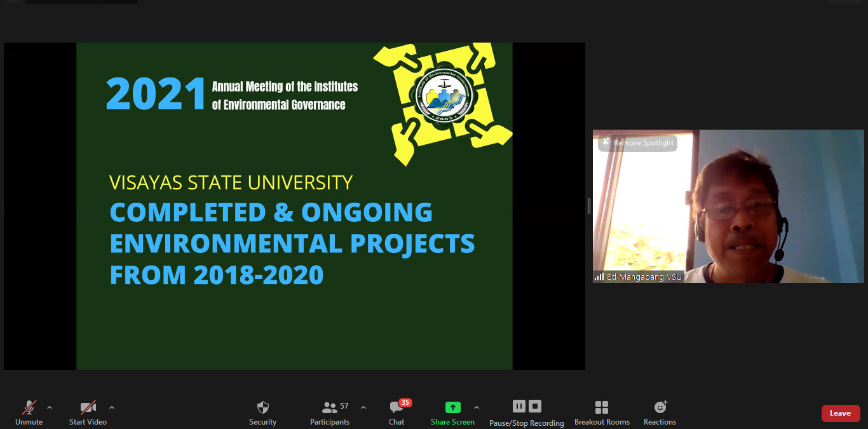Screen dimensions: 868x429
Task: Show the Participants panel
Action: [x=330, y=412]
